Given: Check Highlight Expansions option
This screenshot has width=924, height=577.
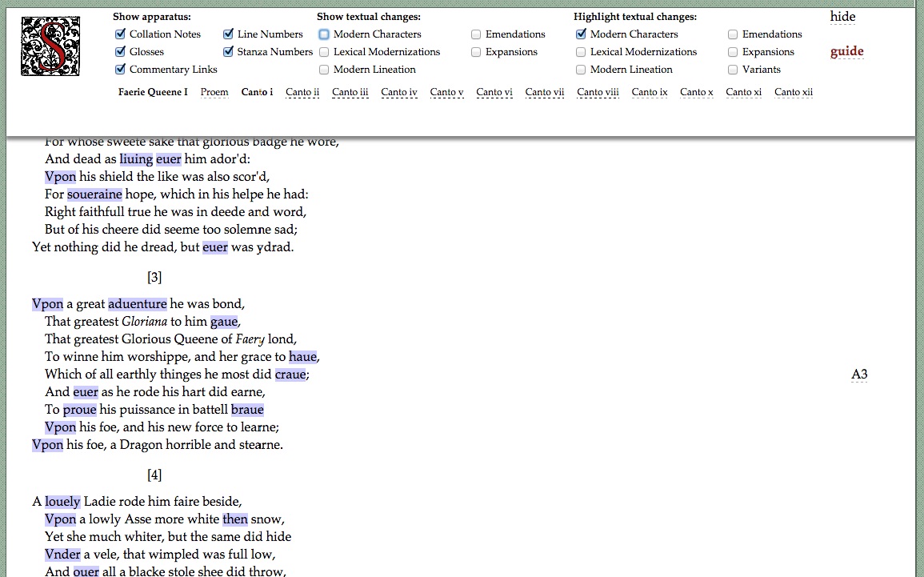Looking at the screenshot, I should (x=733, y=52).
